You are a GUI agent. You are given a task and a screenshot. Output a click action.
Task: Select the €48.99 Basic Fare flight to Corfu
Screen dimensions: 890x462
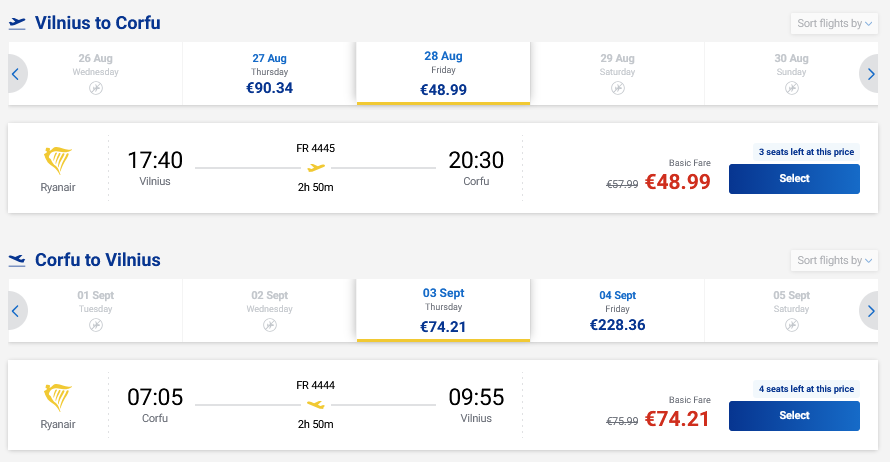coord(794,179)
